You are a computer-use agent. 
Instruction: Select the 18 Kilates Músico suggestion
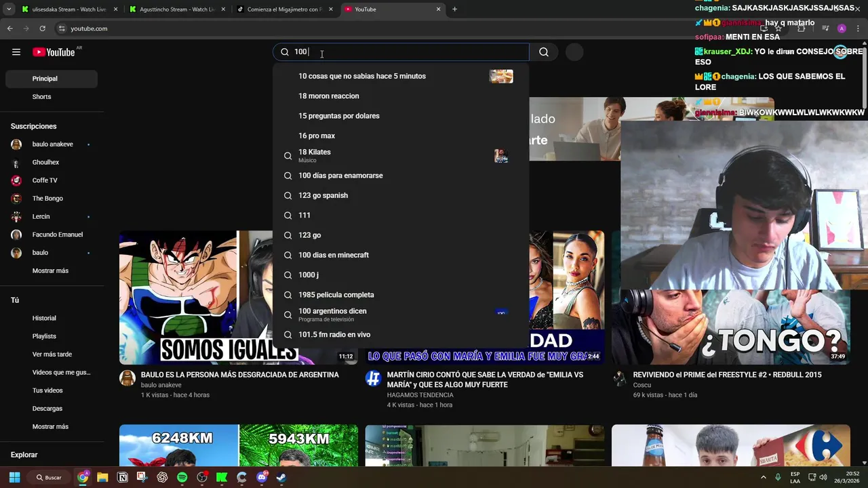click(x=401, y=155)
